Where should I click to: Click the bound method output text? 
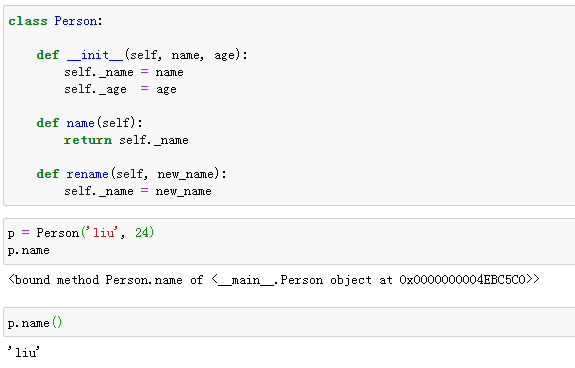coord(274,280)
